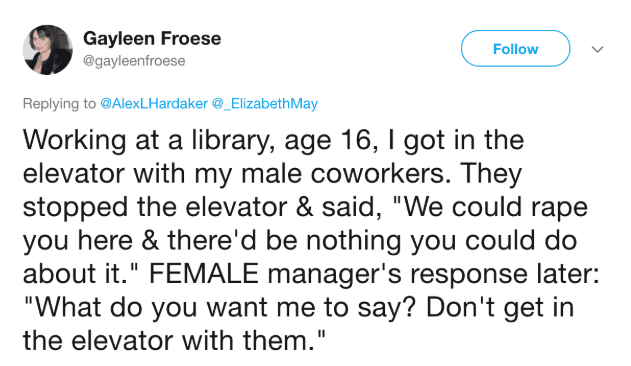Click the ampersand before 'said' in tweet
This screenshot has height=366, width=631.
pyautogui.click(x=305, y=208)
